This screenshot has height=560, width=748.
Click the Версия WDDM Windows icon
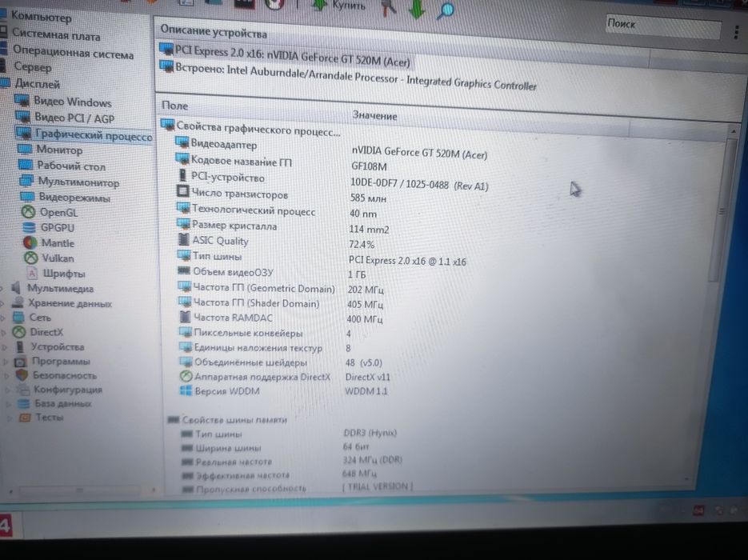pos(186,390)
